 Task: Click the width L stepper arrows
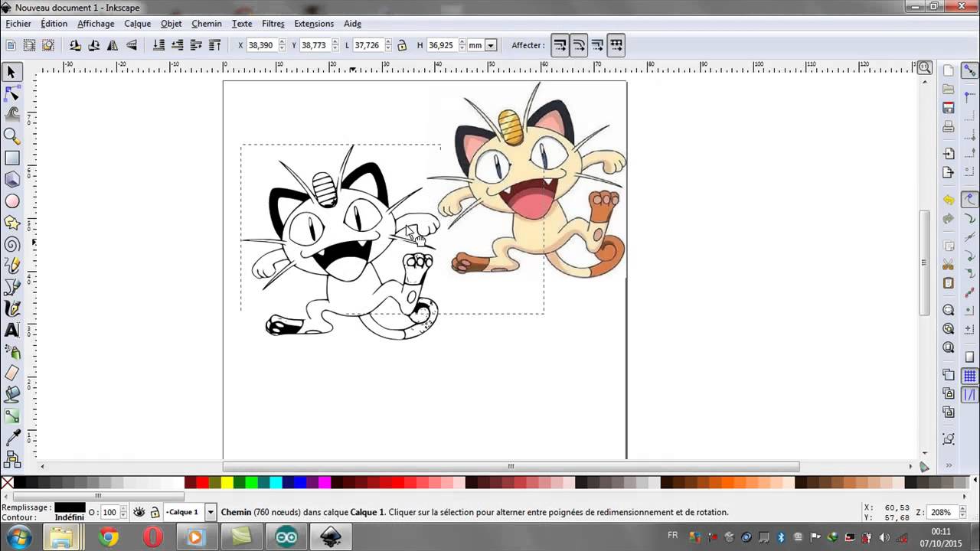point(387,45)
